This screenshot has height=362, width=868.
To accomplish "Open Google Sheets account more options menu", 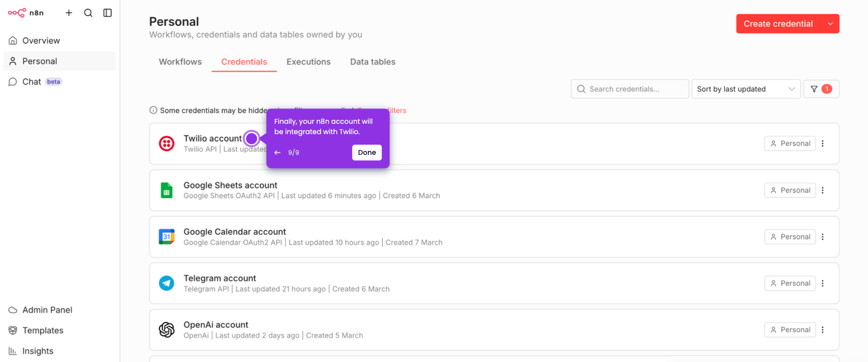I will (x=823, y=190).
